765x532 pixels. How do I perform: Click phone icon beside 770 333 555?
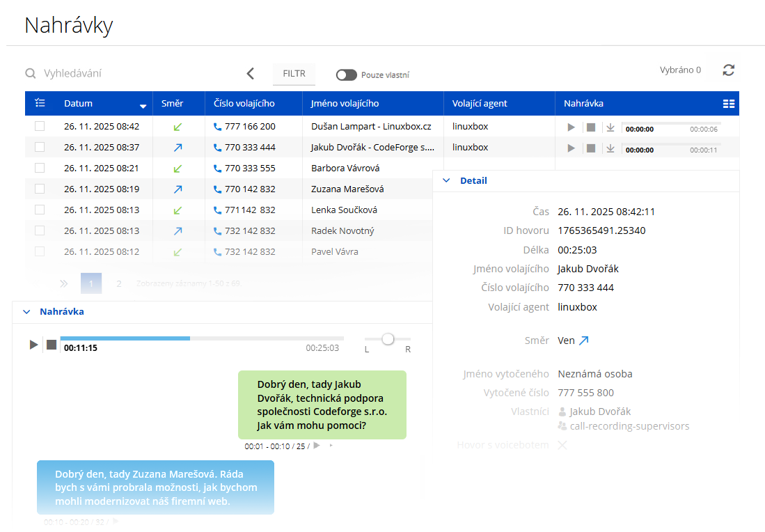tap(217, 169)
